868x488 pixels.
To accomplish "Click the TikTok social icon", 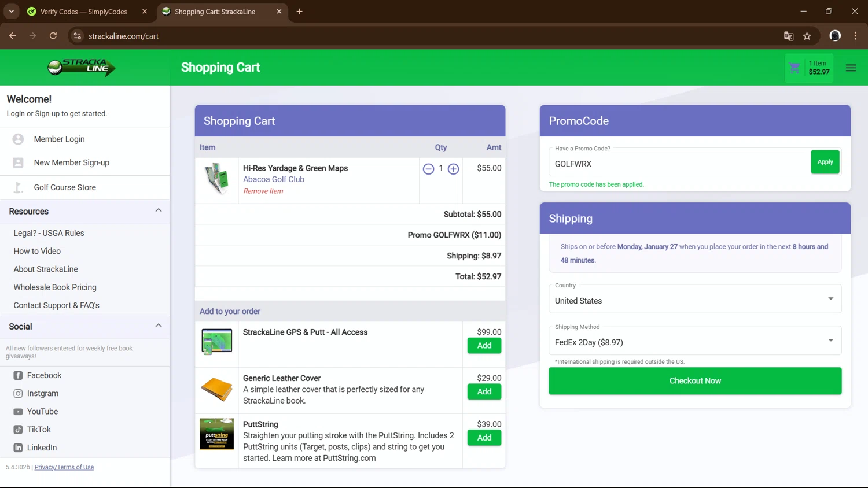I will pos(18,430).
